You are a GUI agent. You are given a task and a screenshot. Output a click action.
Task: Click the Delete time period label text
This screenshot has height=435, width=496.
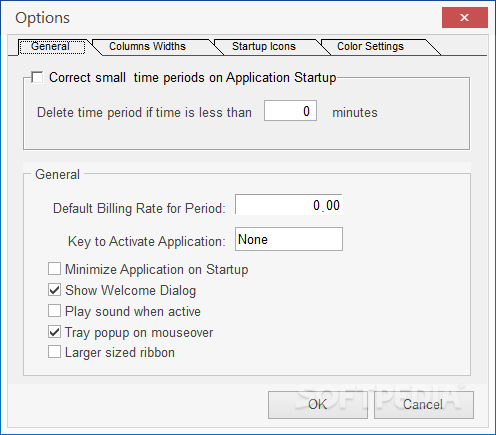tap(144, 112)
